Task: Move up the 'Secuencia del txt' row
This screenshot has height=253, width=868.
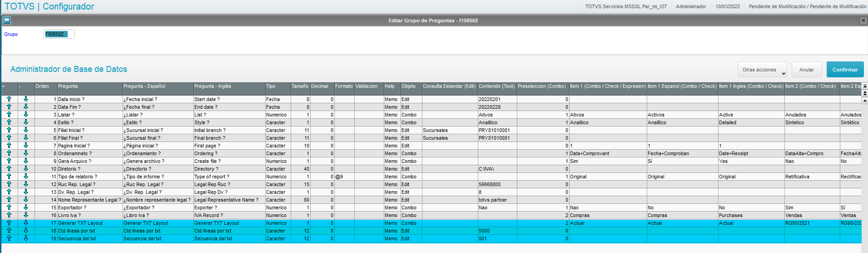Action: [x=9, y=238]
